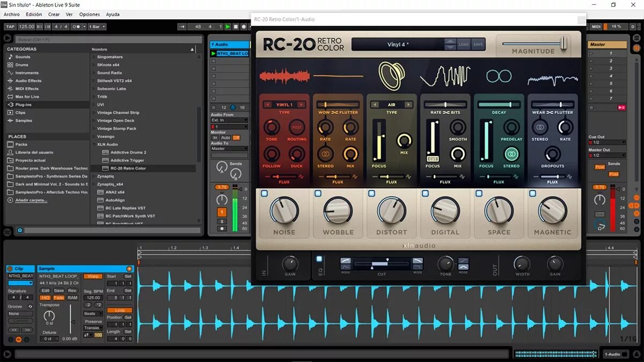Click the Magnetic tape waveform icon
The height and width of the screenshot is (362, 644).
tap(552, 80)
